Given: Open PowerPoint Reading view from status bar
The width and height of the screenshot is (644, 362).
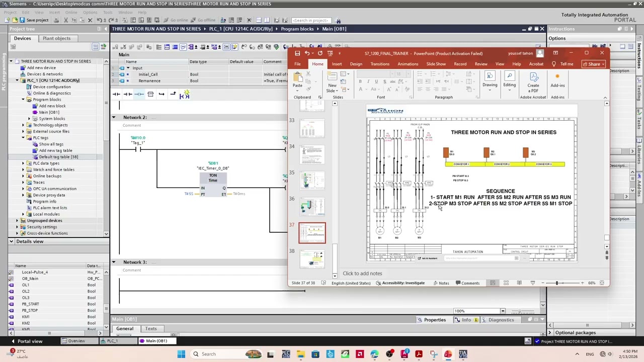Looking at the screenshot, I should tap(519, 283).
